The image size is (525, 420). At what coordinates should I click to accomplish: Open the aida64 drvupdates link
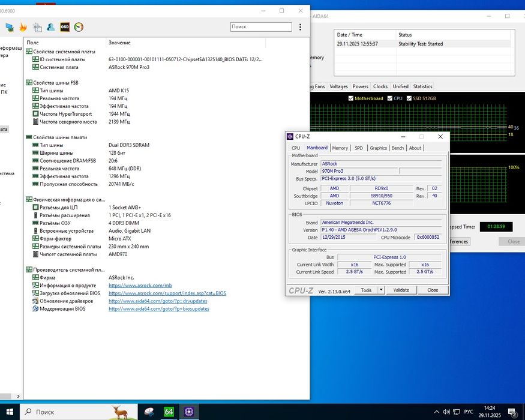click(158, 301)
